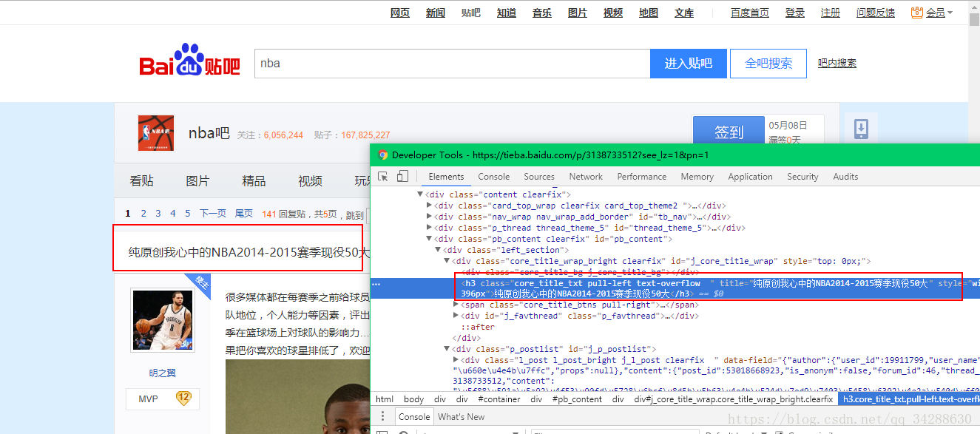Select the #container breadcrumb in DevTools

(x=499, y=399)
